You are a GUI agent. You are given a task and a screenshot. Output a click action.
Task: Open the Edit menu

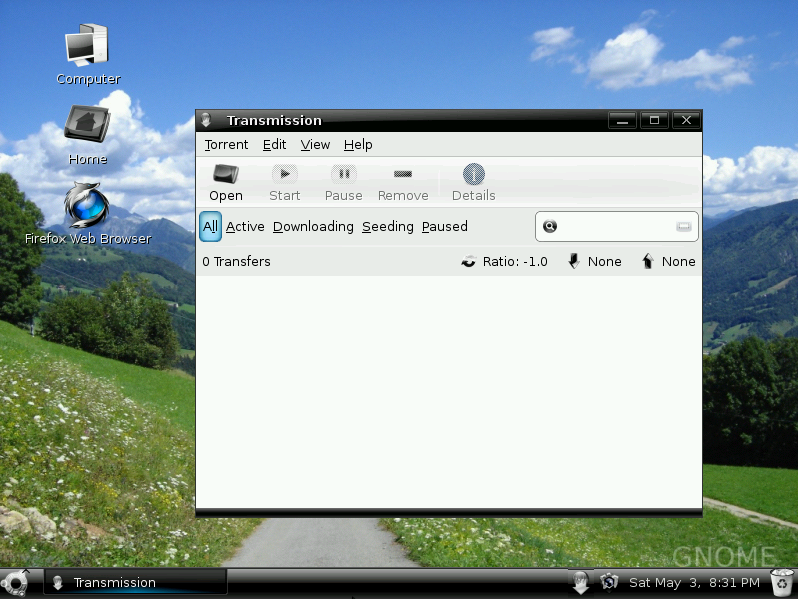point(274,145)
